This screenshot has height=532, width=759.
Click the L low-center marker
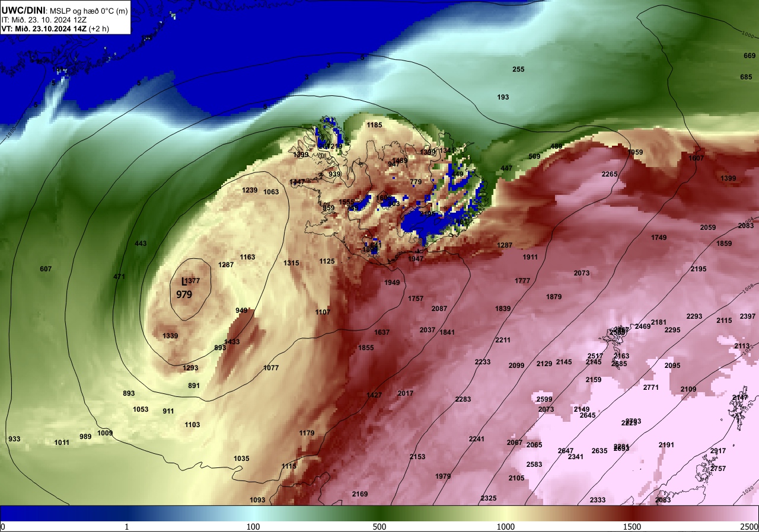[x=184, y=281]
